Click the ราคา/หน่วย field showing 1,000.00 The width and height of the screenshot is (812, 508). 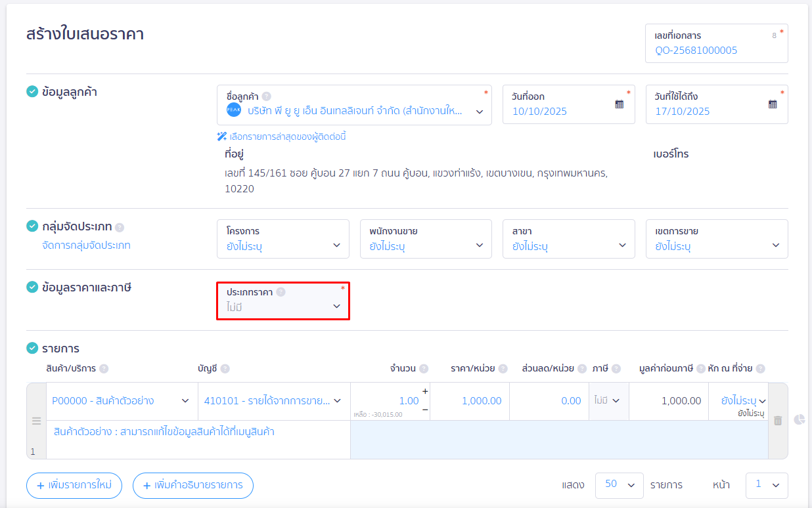[470, 401]
